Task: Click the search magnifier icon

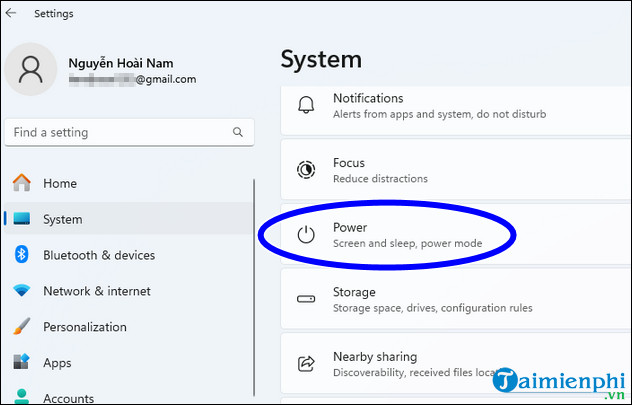Action: (238, 132)
